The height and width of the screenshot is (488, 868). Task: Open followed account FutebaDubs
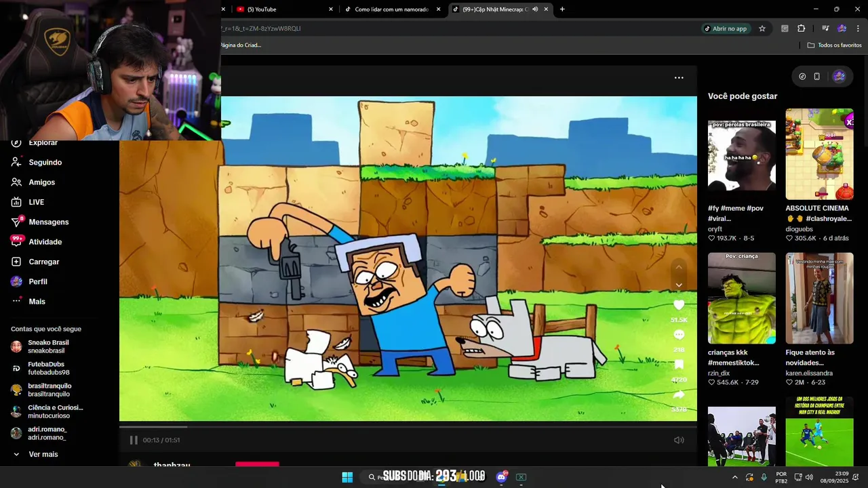click(47, 368)
